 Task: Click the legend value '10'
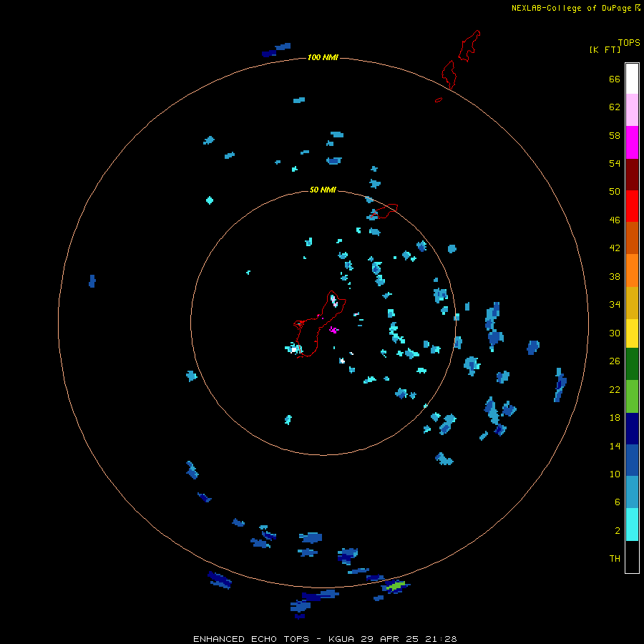click(x=615, y=474)
